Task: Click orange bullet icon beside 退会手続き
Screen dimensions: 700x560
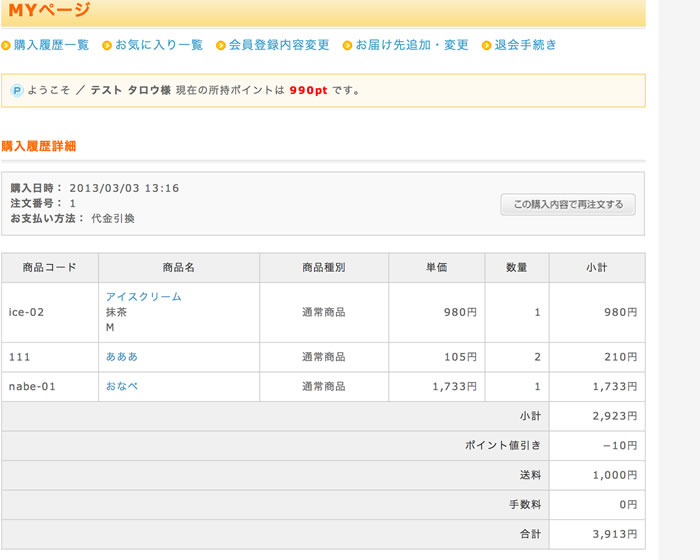Action: (x=487, y=46)
